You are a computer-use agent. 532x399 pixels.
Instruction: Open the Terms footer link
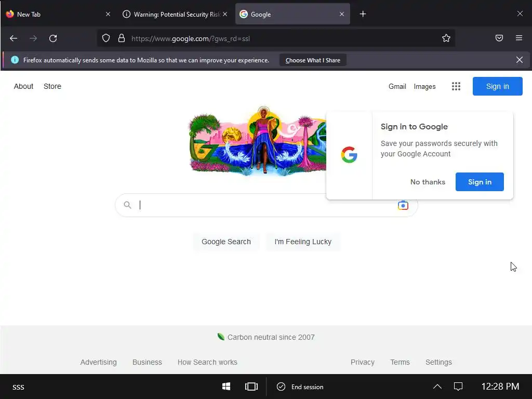(x=400, y=362)
